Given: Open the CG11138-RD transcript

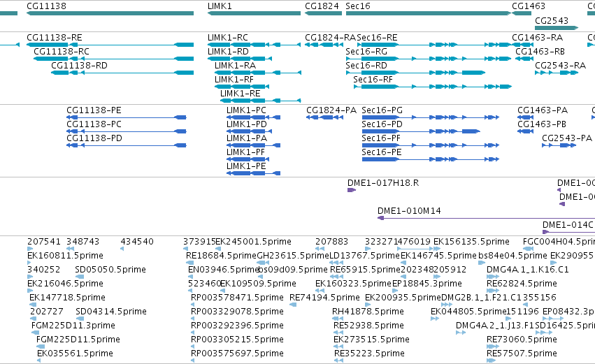Looking at the screenshot, I should pyautogui.click(x=79, y=66).
